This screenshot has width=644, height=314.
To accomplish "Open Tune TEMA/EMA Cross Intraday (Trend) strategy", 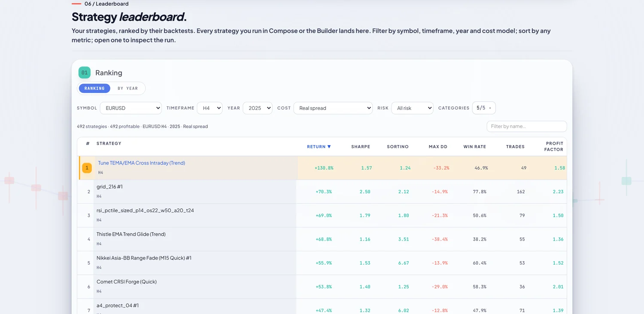I will 142,163.
